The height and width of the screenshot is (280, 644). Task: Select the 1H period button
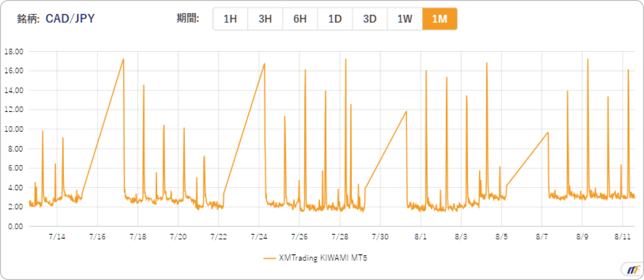point(230,19)
